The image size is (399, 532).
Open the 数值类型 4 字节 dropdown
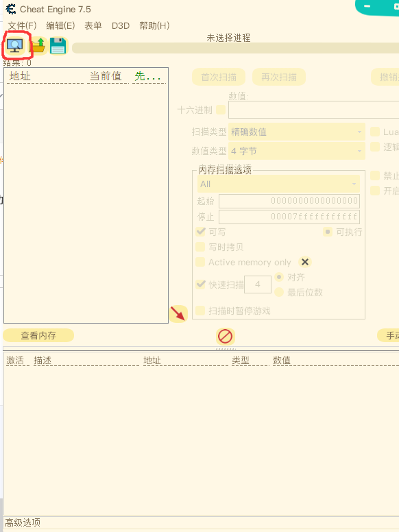tap(297, 151)
